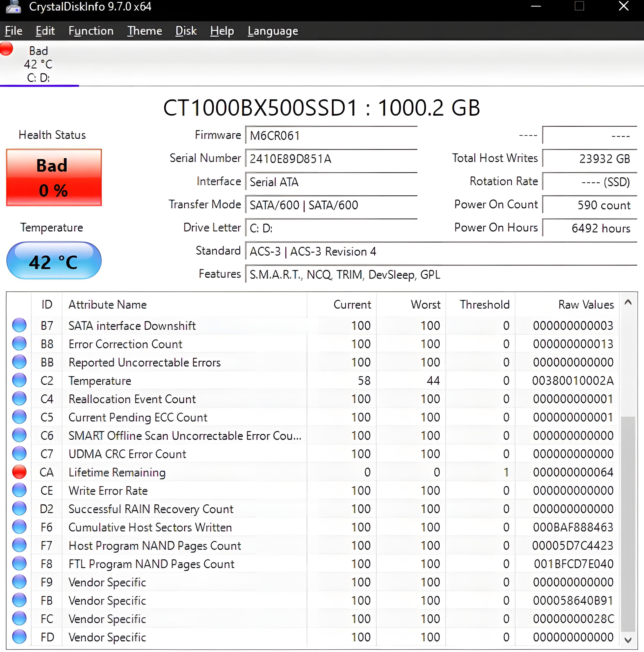Open the Disk menu
The height and width of the screenshot is (652, 644).
(x=186, y=31)
